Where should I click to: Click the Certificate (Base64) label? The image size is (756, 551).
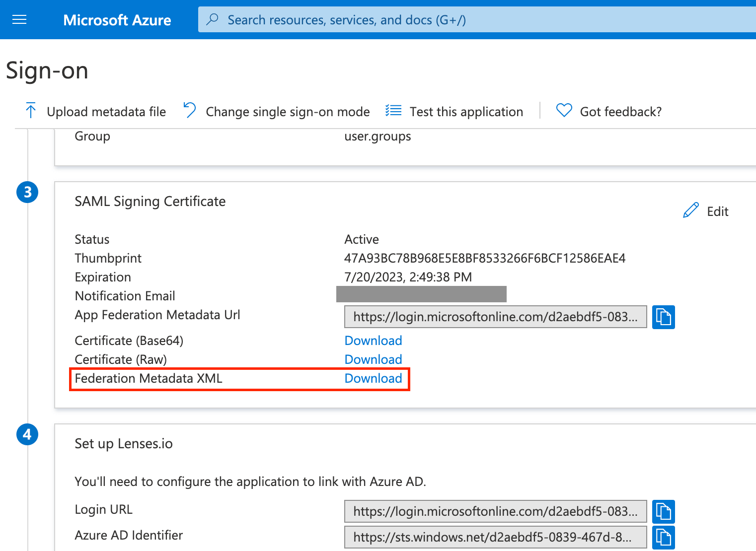pos(129,341)
